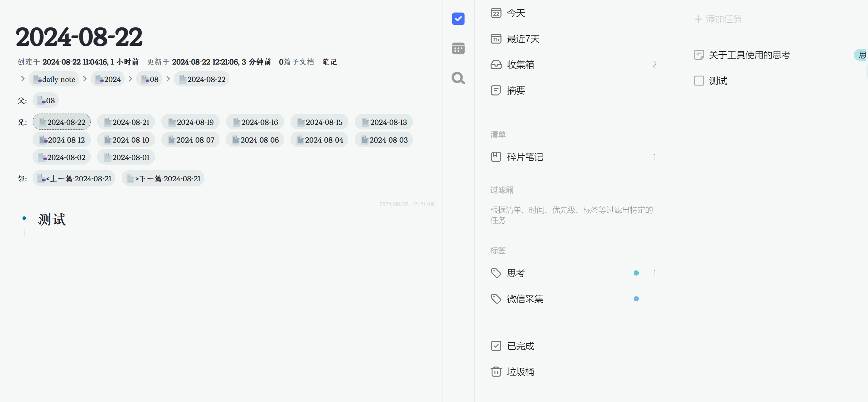Open the 关于工具使用的思考 note task
This screenshot has height=402, width=868.
(x=749, y=55)
